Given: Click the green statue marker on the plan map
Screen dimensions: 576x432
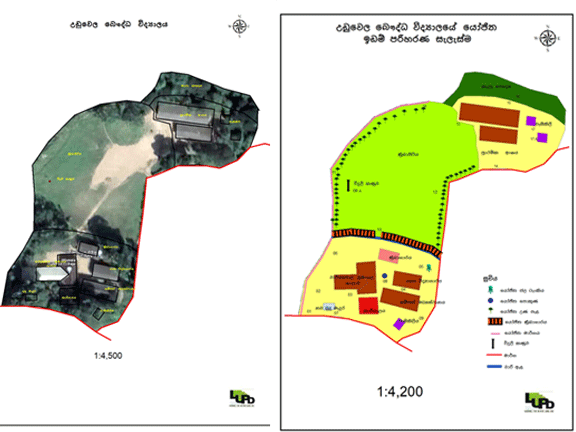Looking at the screenshot, I should coord(429,268).
